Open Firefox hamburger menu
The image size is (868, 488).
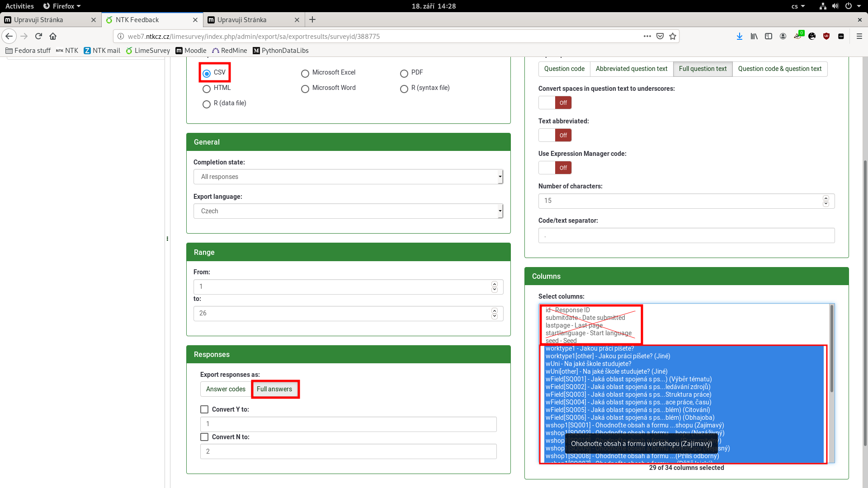click(859, 36)
